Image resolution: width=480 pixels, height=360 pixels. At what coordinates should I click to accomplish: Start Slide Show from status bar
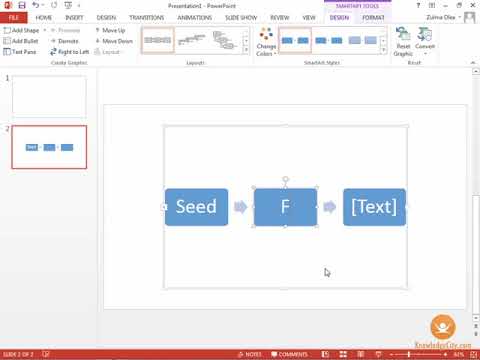[x=378, y=354]
